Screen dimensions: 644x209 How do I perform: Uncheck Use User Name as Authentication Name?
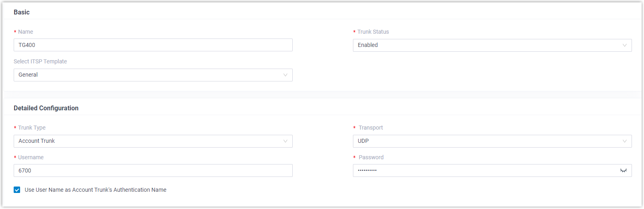17,190
